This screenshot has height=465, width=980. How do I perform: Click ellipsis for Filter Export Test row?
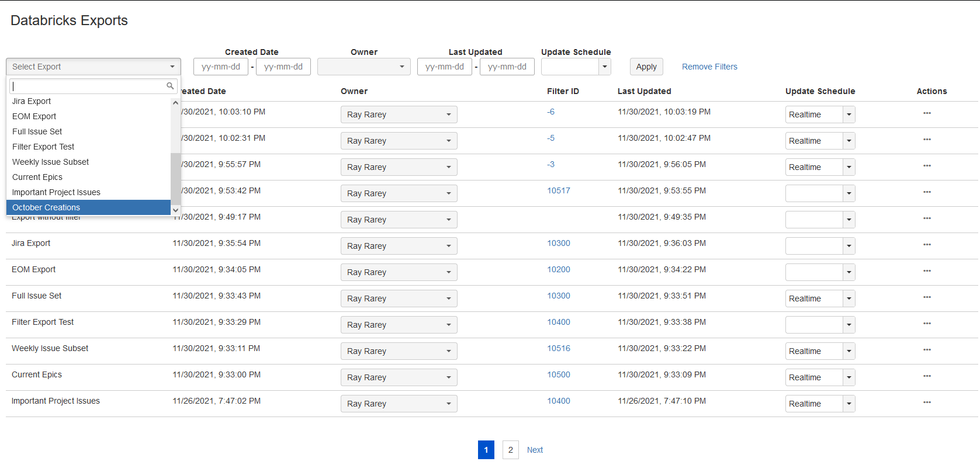pyautogui.click(x=927, y=324)
